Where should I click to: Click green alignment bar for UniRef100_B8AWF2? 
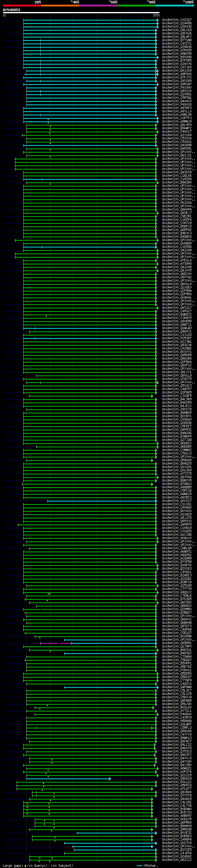coord(92,128)
